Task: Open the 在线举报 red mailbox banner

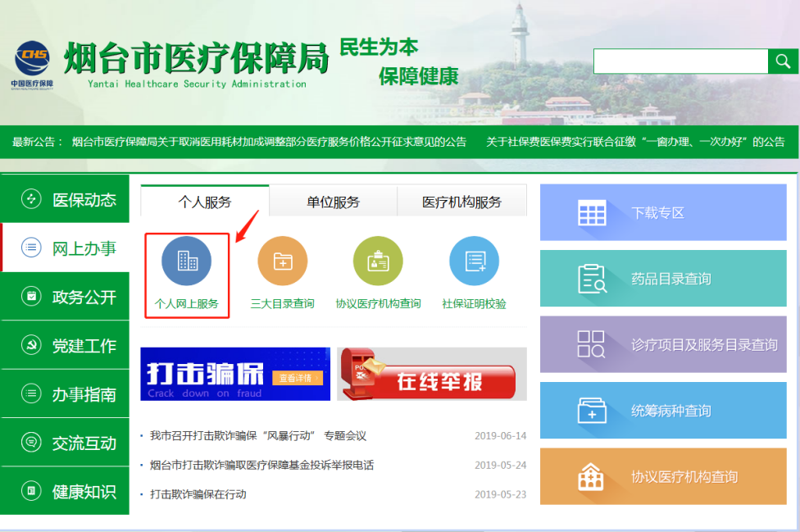Action: coord(432,374)
